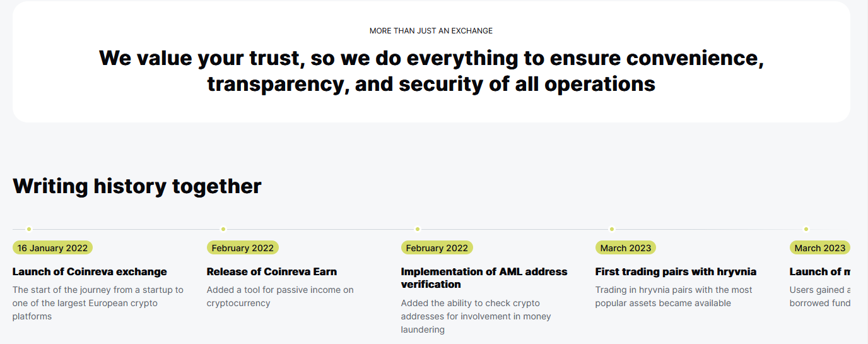Click "Implementation of AML address verification" heading
The image size is (868, 344).
pyautogui.click(x=484, y=278)
